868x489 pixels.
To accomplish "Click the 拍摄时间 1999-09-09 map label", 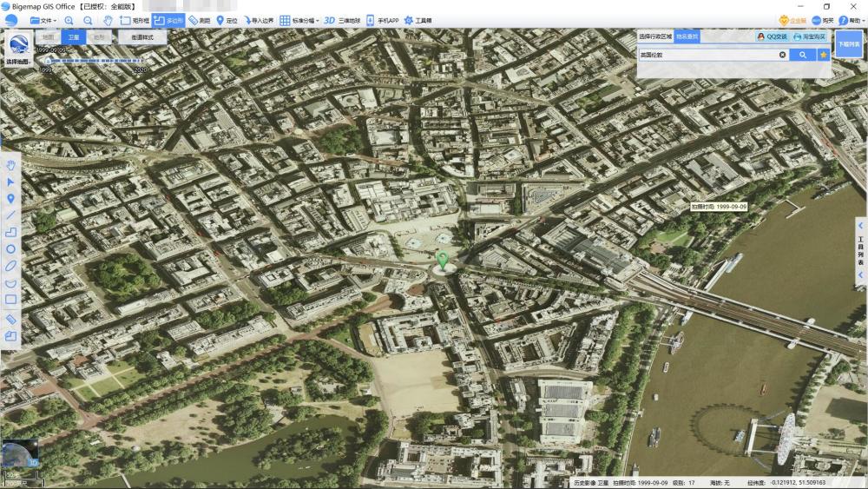I will [x=719, y=207].
